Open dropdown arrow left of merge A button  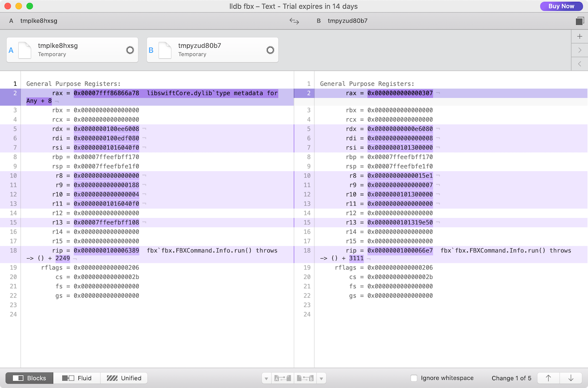point(266,378)
